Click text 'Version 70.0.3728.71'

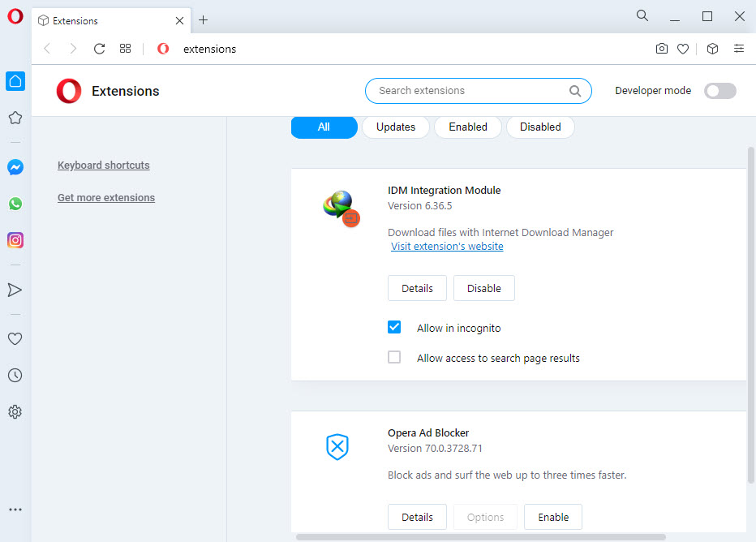tap(435, 449)
